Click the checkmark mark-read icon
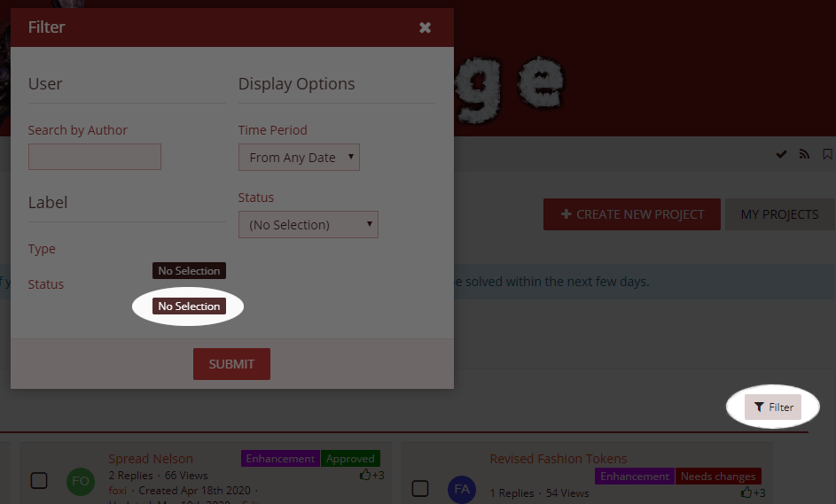 781,154
